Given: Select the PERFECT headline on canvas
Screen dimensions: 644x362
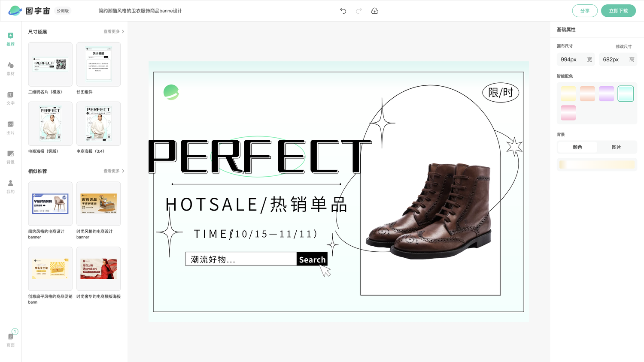Looking at the screenshot, I should pyautogui.click(x=260, y=157).
